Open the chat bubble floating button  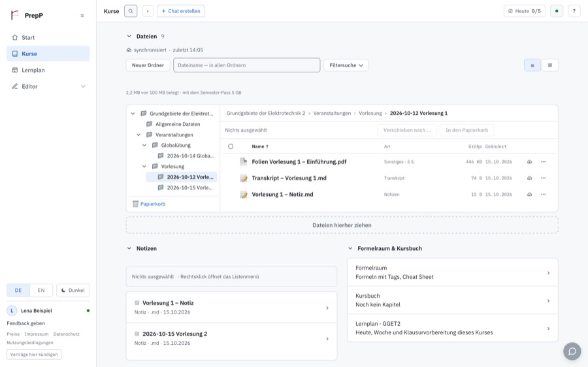pos(572,351)
